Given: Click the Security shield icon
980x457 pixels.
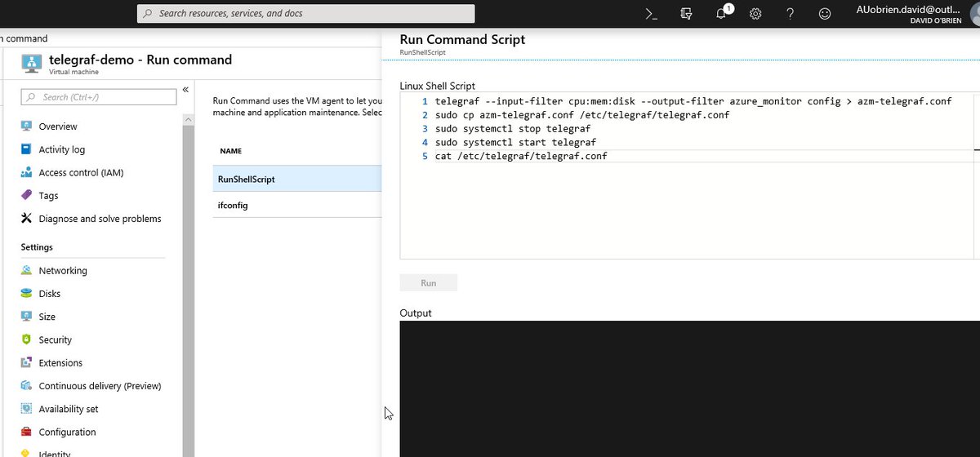Looking at the screenshot, I should 27,339.
